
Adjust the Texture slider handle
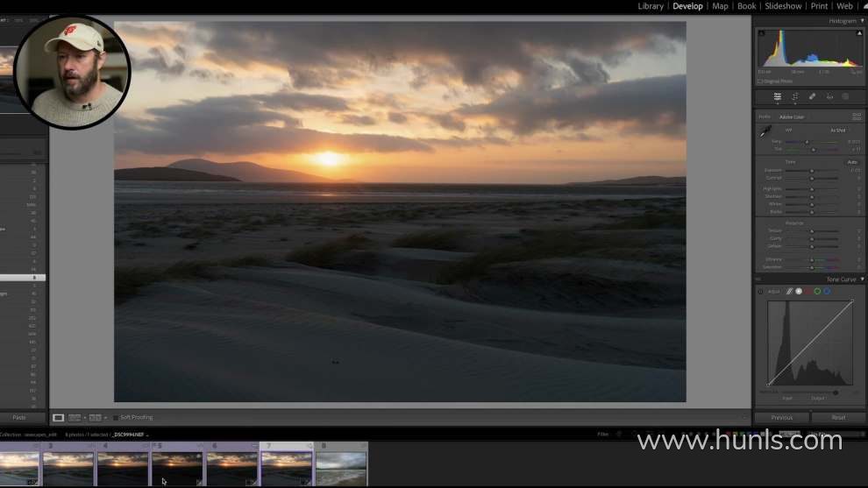tap(812, 231)
